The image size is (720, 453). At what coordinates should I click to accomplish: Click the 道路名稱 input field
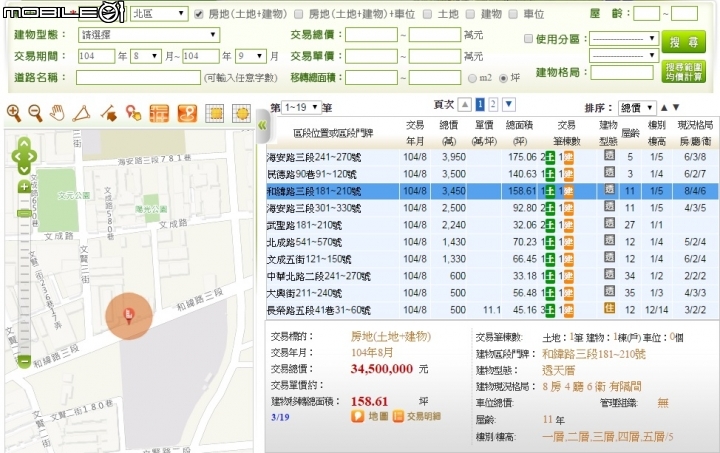point(138,77)
